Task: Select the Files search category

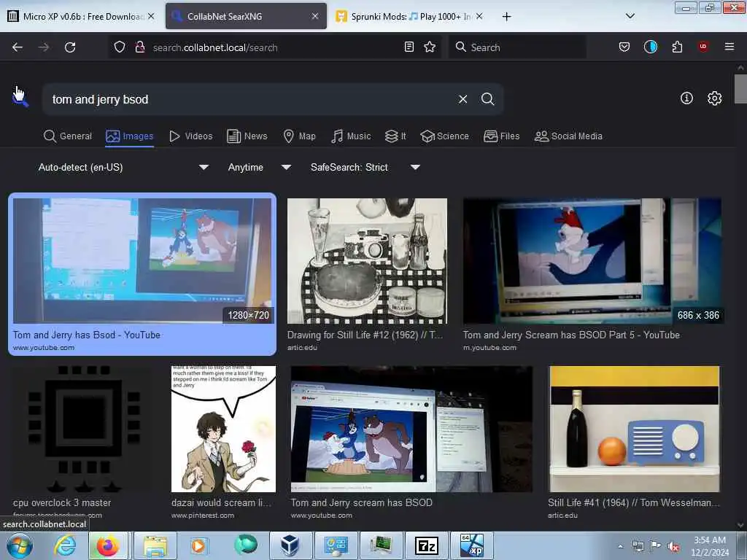Action: [501, 136]
